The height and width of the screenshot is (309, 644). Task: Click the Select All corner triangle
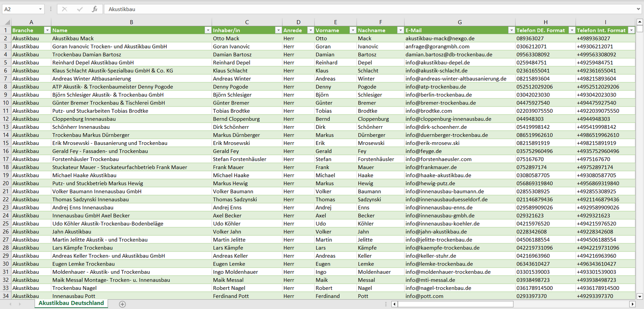click(x=7, y=22)
